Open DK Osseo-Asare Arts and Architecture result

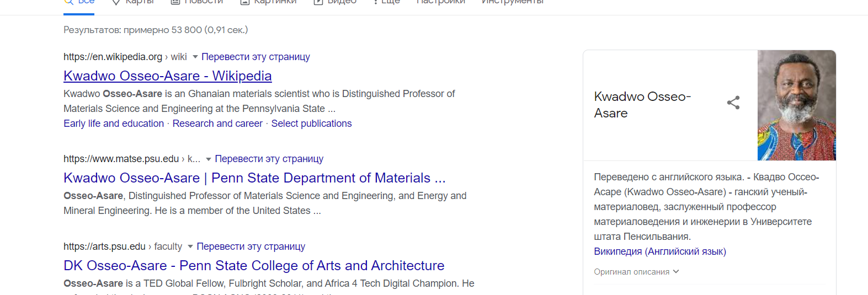pos(254,266)
